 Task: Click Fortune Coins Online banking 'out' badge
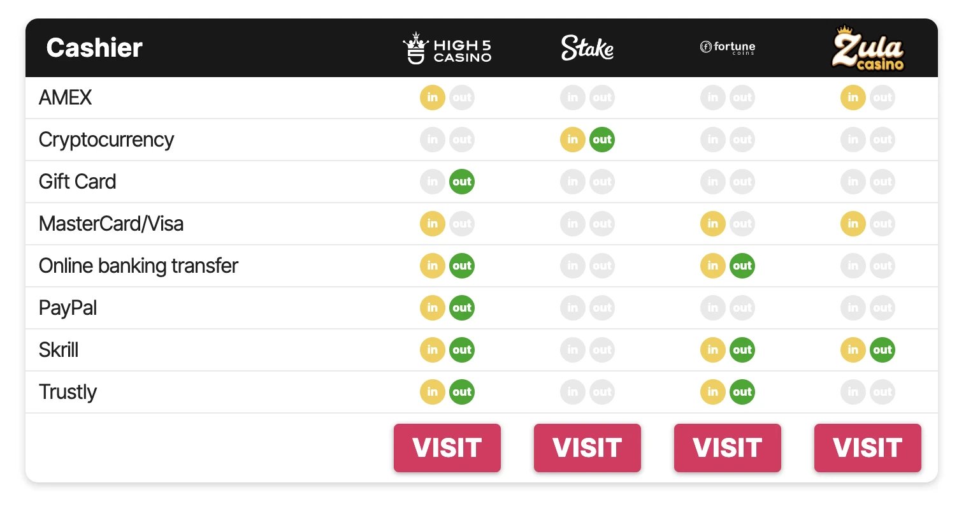click(742, 266)
